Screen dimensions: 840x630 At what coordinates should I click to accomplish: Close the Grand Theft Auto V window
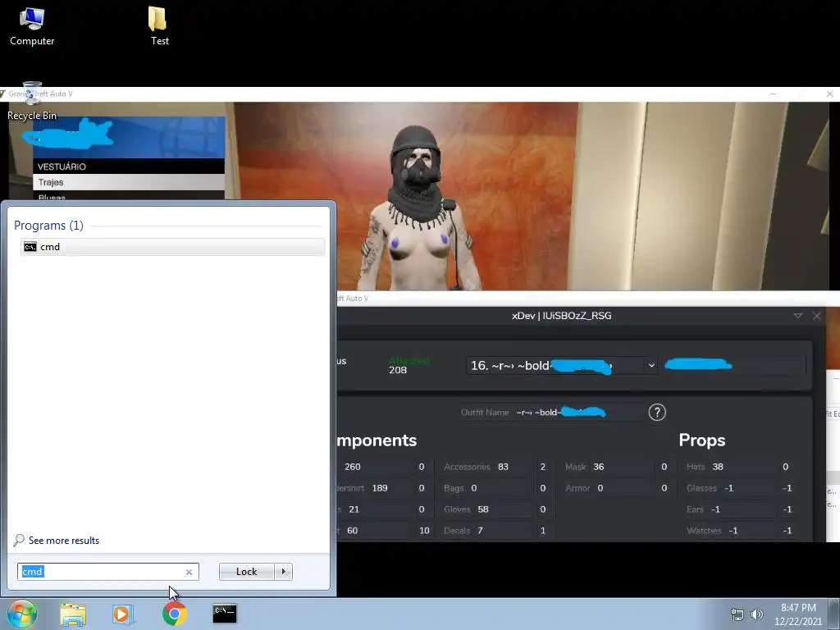829,94
